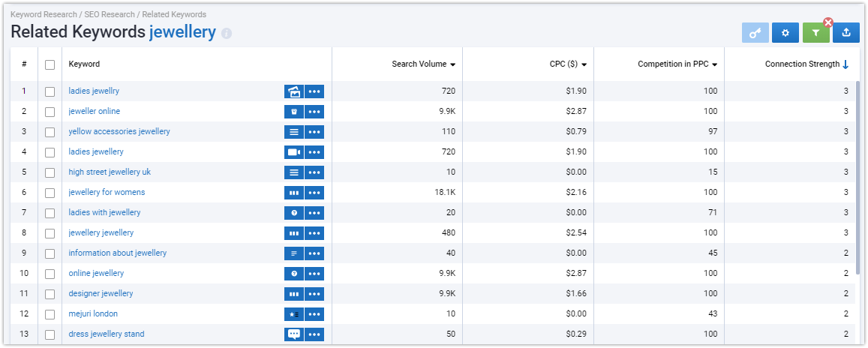Screen dimensions: 868x348
Task: Click chat bubble icon for dress jewellery stand
Action: (294, 334)
